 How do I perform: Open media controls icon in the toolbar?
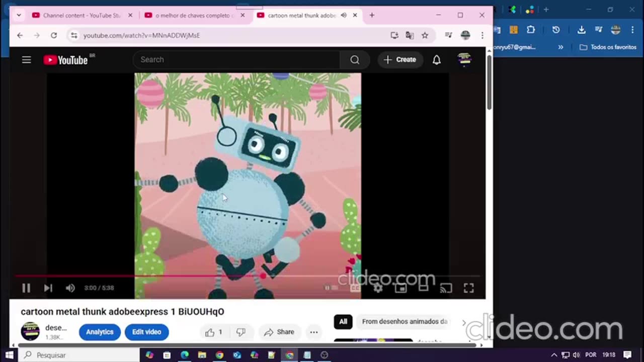point(448,35)
